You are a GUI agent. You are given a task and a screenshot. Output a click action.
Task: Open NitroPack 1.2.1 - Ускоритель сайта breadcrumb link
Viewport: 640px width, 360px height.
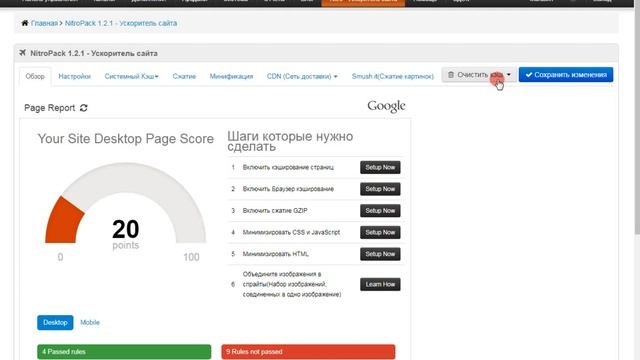[121, 23]
